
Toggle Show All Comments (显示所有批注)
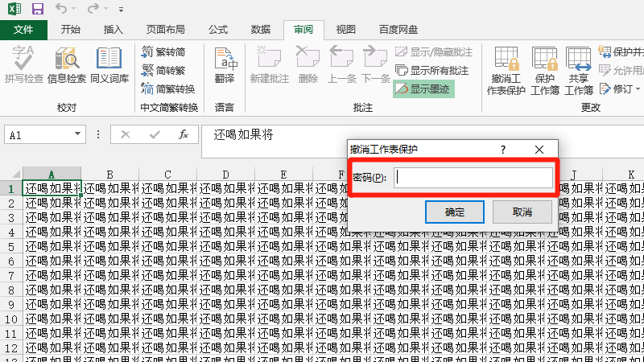(x=431, y=70)
